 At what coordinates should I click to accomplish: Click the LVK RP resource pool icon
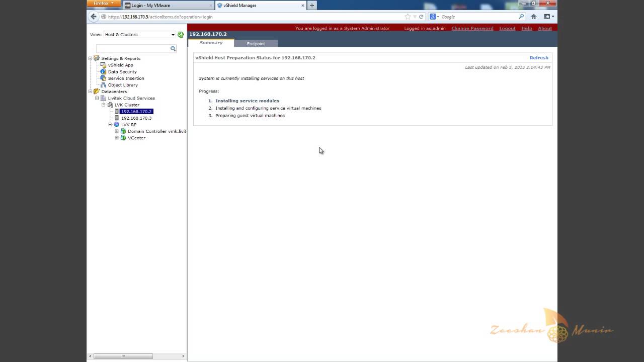pos(117,125)
